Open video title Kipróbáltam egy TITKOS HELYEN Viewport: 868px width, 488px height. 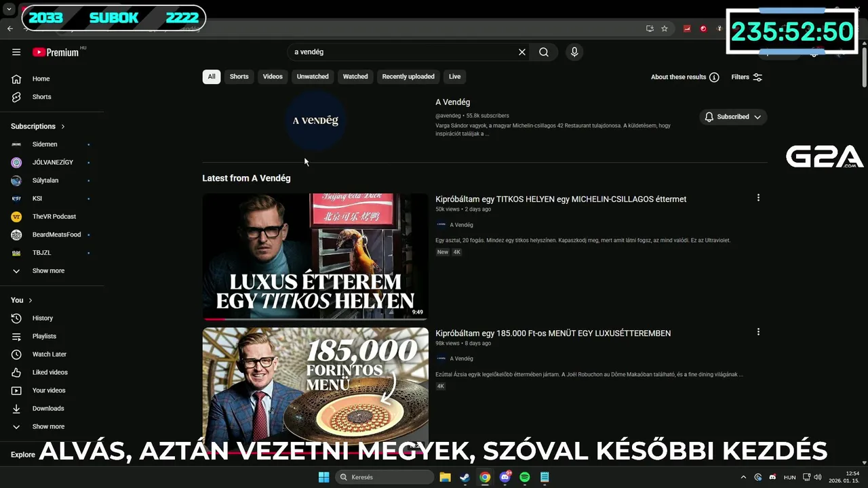pos(561,199)
